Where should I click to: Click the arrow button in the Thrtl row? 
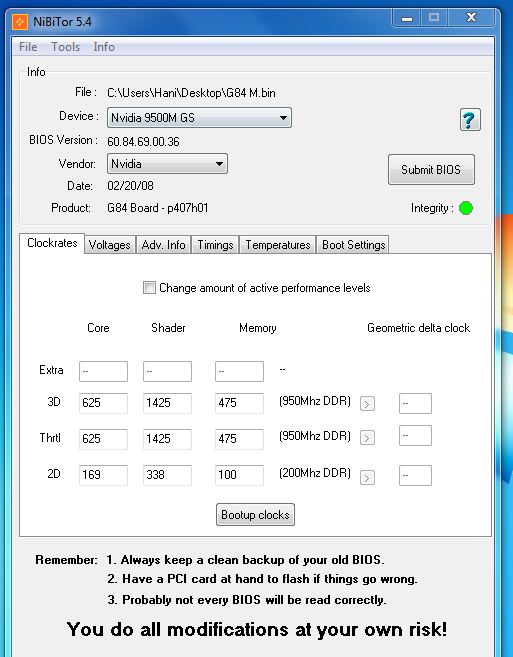tap(367, 438)
